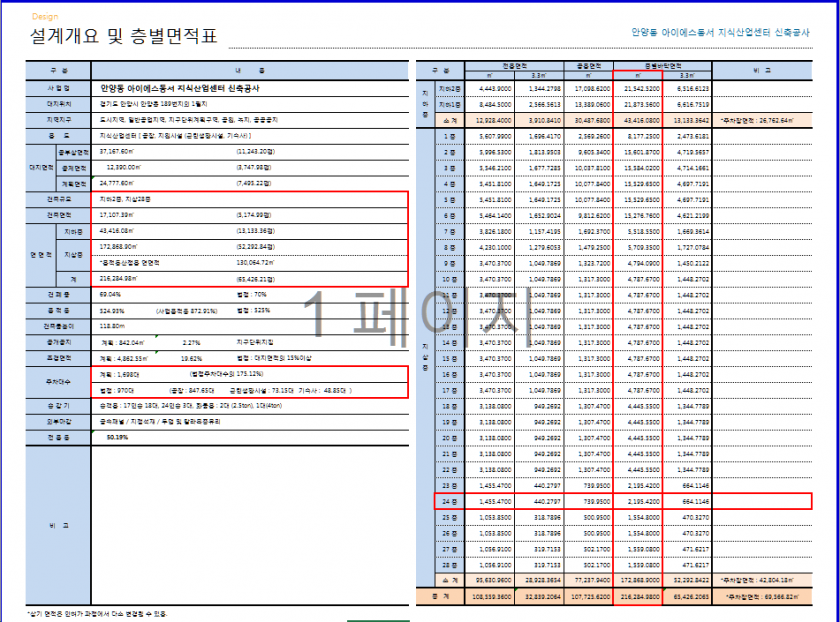Click the '지하2층, 지상28층' building scale cell
The image size is (840, 622).
122,199
